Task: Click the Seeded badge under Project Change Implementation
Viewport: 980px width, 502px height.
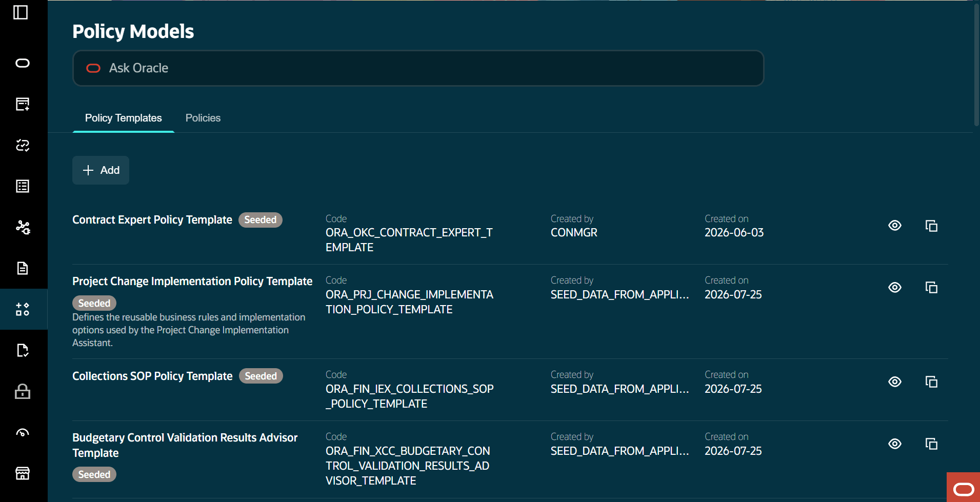Action: pos(94,304)
